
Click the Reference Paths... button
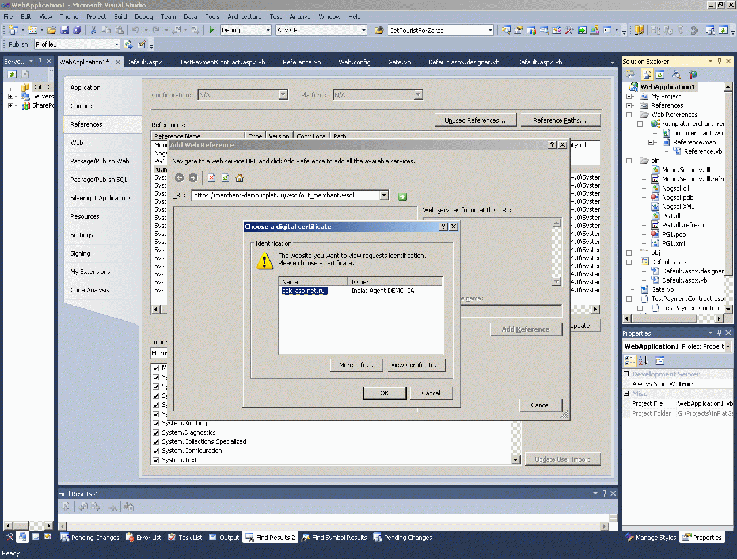pos(560,120)
